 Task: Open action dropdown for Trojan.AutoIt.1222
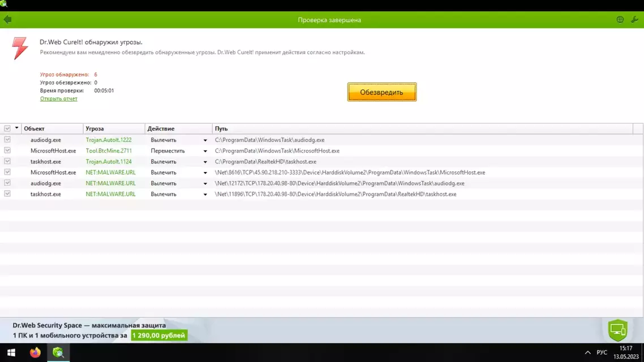(205, 140)
